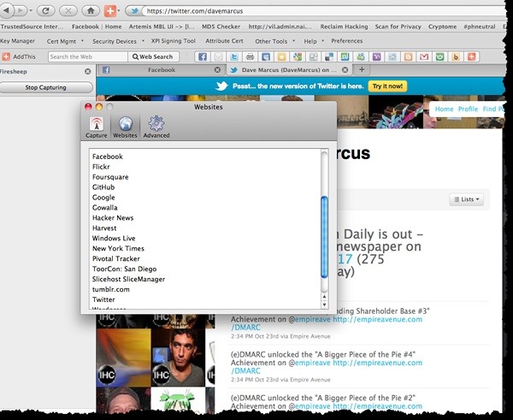513x420 pixels.
Task: Click the orange AddThis plus button in navigation bar
Action: (x=110, y=11)
